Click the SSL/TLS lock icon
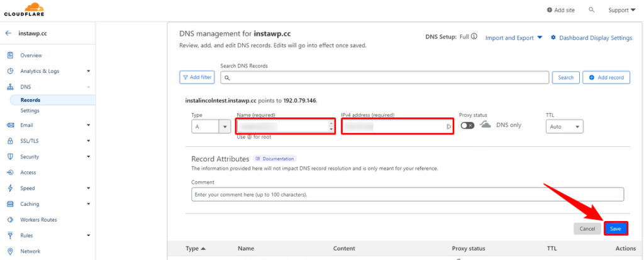 (11, 141)
